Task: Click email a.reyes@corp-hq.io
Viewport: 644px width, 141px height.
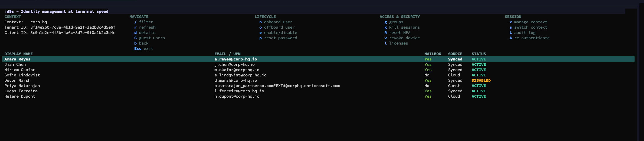Action: tap(236, 59)
